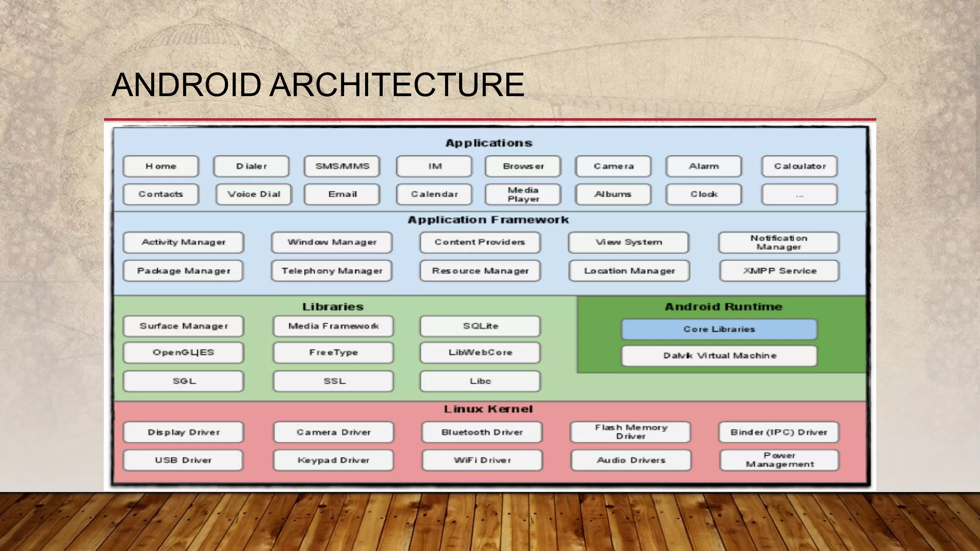Select the Media Player box
The width and height of the screenshot is (980, 551).
click(x=523, y=194)
